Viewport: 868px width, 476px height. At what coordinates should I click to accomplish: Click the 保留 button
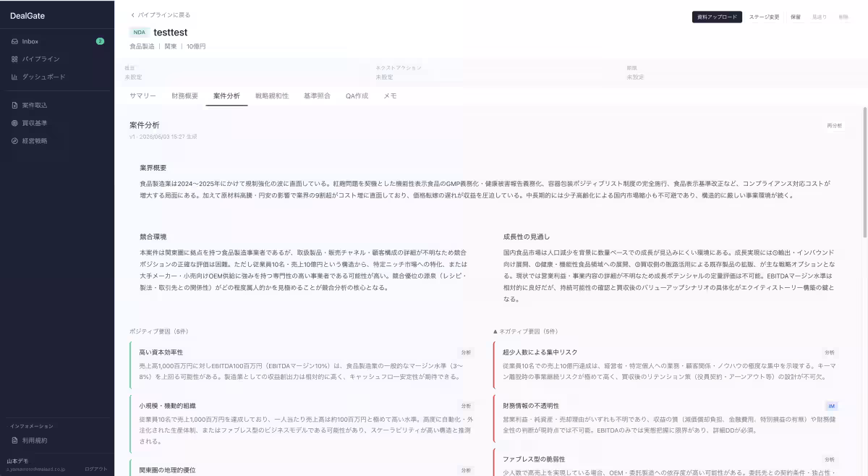(x=796, y=17)
